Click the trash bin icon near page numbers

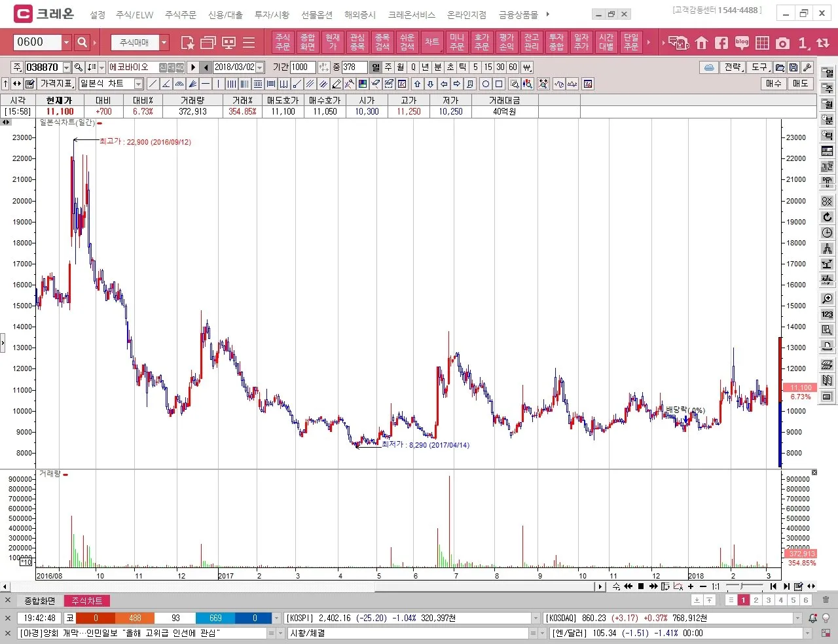[826, 600]
